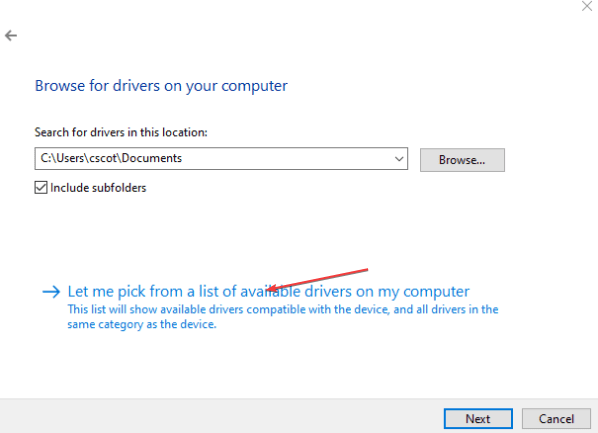Expand the driver location dropdown chevron
598x433 pixels.
(399, 159)
